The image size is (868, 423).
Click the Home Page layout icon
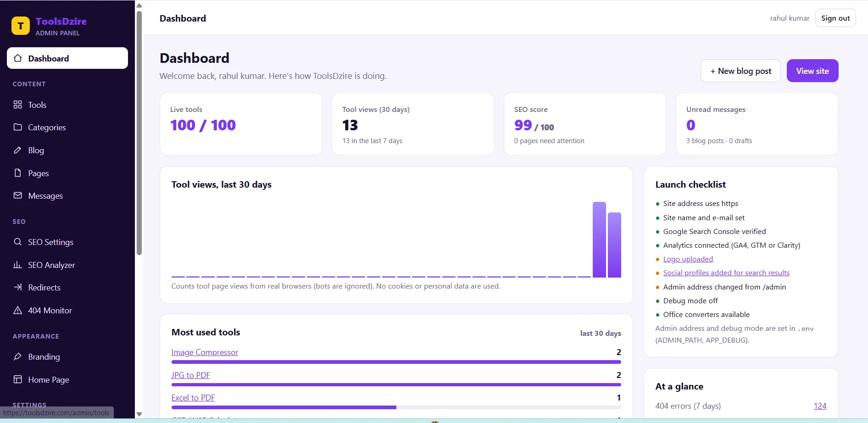[18, 379]
